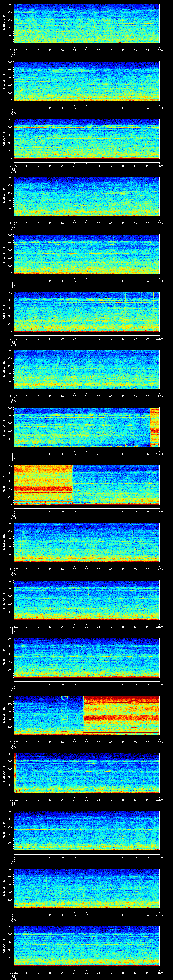Select the 22:00 end time label
173x980 pixels.
click(x=159, y=454)
